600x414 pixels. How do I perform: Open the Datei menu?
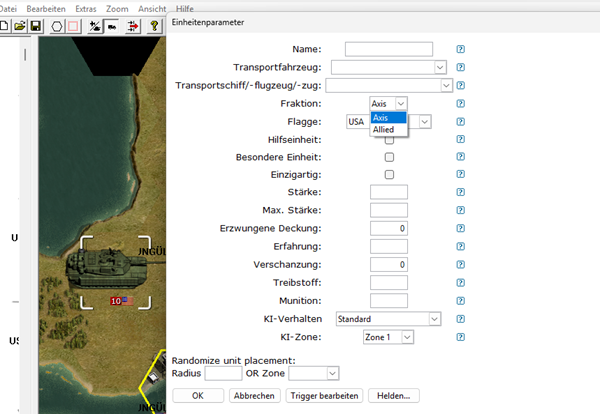pyautogui.click(x=8, y=8)
